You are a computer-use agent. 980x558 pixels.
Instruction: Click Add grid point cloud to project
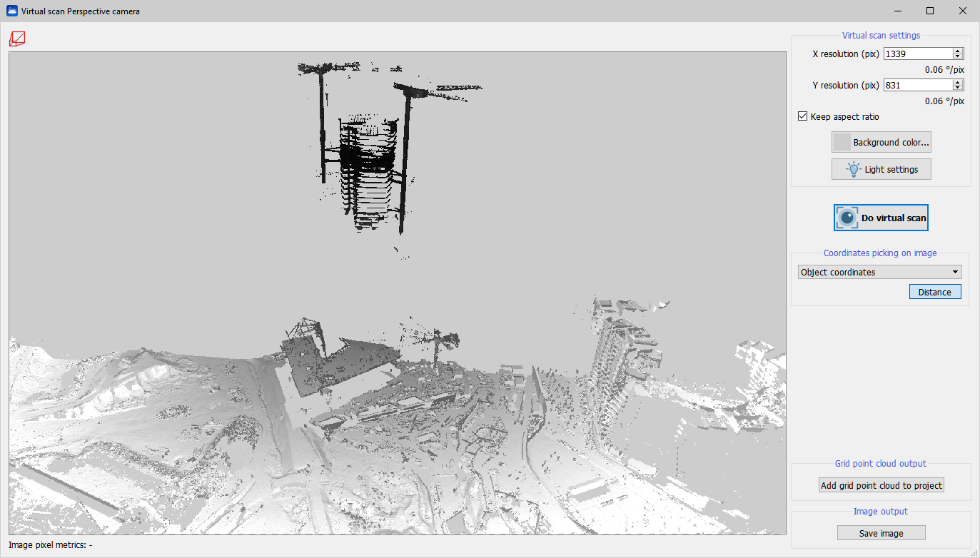(x=881, y=485)
